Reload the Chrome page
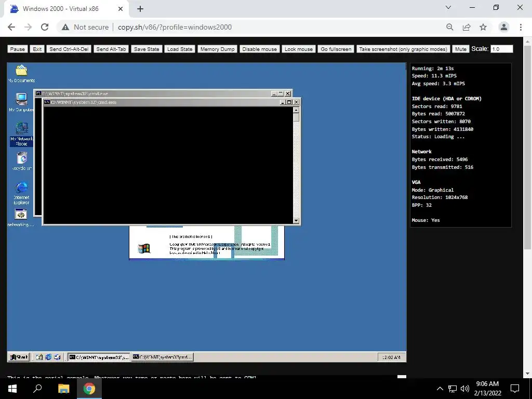Screen dimensions: 532x399 click(45, 27)
